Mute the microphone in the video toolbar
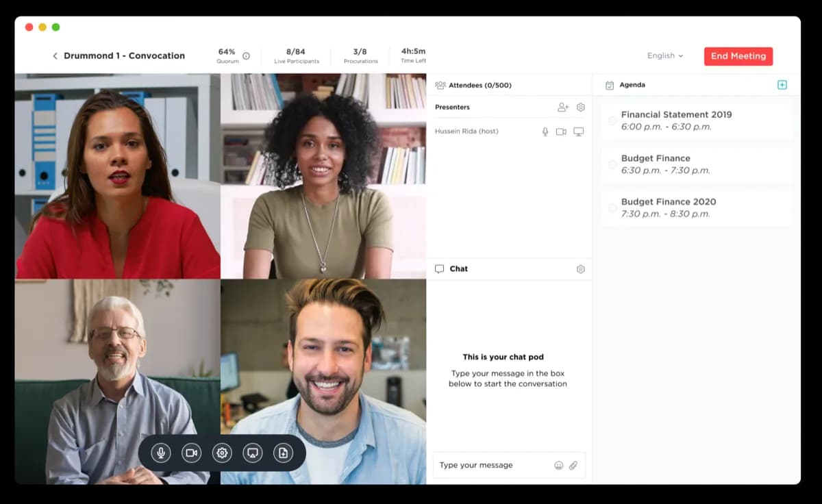Viewport: 822px width, 504px height. coord(161,453)
